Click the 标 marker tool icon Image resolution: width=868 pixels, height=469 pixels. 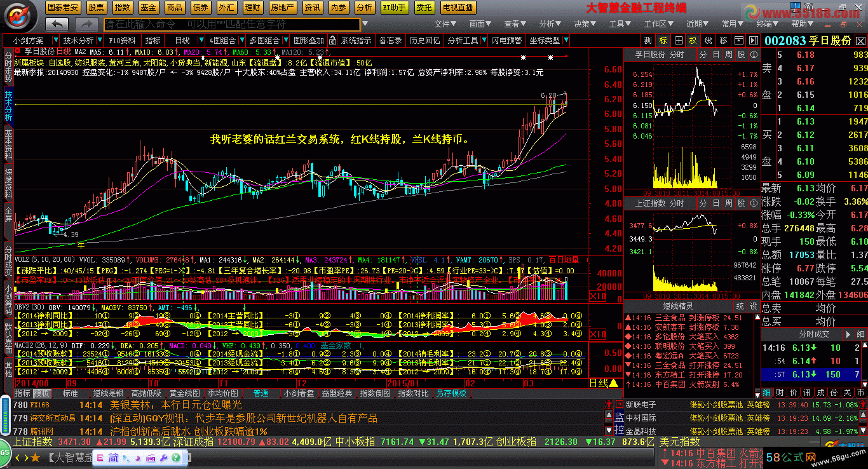point(663,40)
